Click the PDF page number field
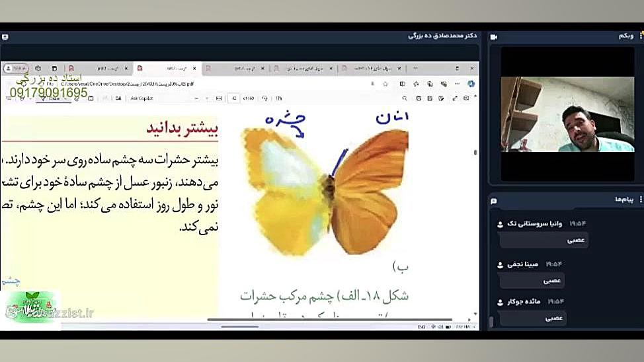644x362 pixels. tap(233, 98)
